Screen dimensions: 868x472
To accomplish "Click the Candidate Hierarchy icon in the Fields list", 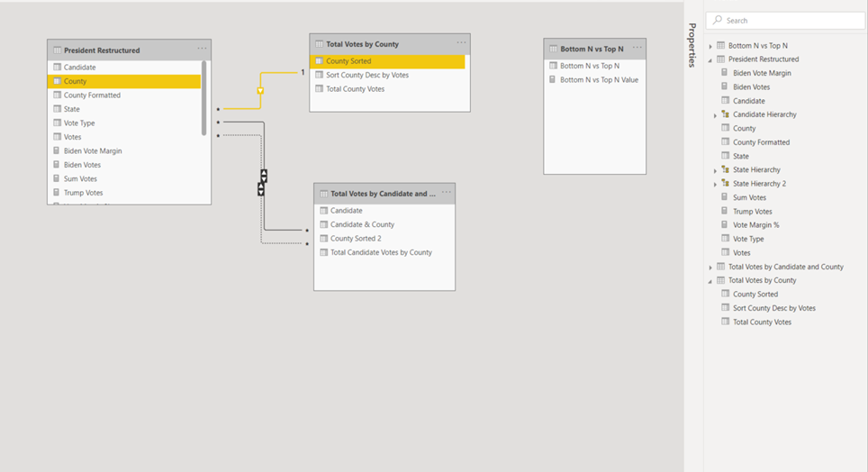I will tap(725, 114).
